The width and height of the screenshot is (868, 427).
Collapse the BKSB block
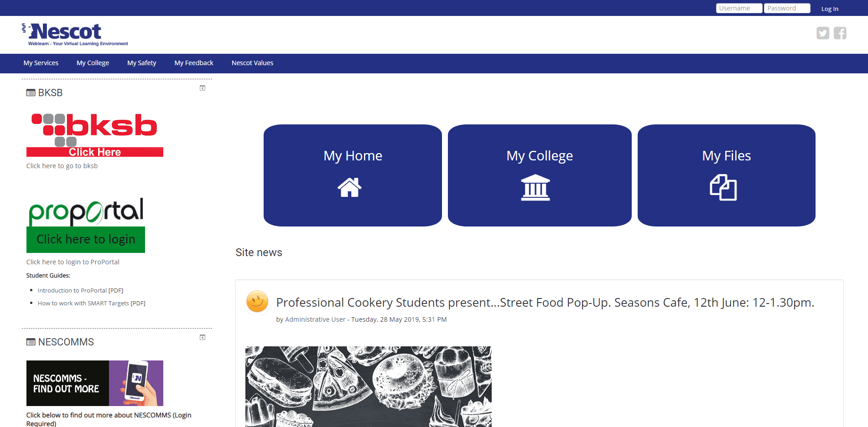(203, 88)
